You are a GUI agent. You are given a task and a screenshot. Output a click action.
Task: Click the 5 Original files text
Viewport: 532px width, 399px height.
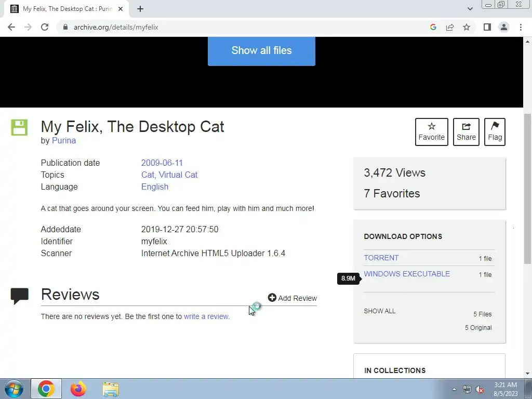coord(478,328)
